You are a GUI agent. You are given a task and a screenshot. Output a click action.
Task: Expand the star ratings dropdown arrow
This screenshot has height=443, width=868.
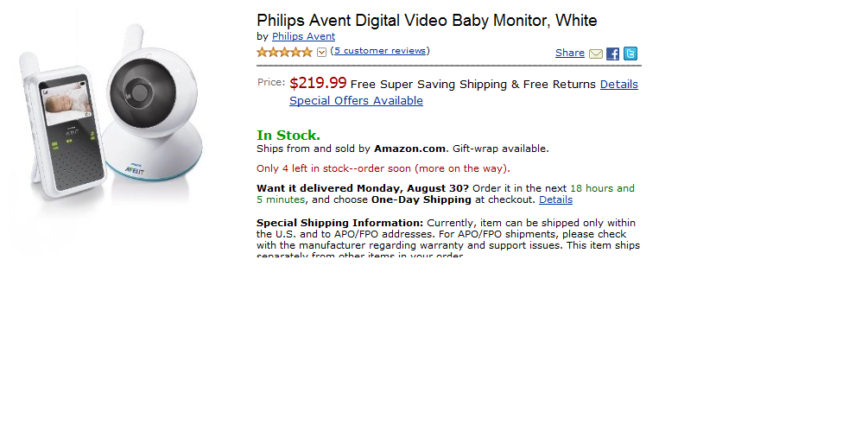tap(322, 52)
